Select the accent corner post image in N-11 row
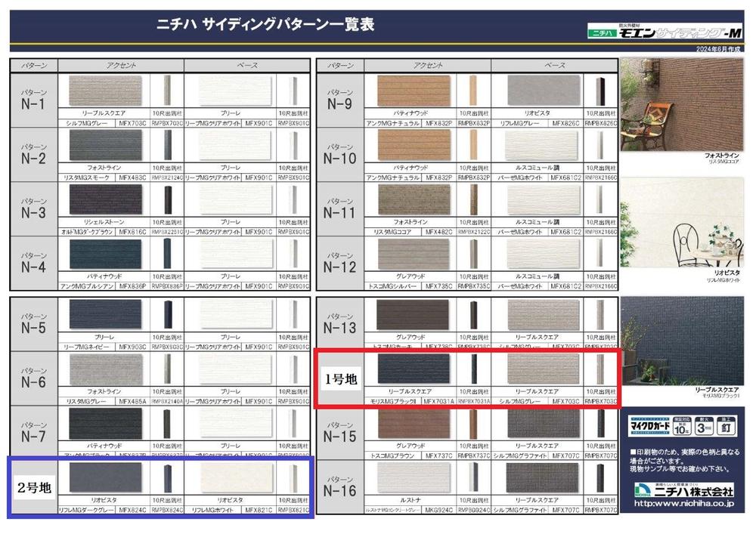The image size is (756, 534). 473,199
